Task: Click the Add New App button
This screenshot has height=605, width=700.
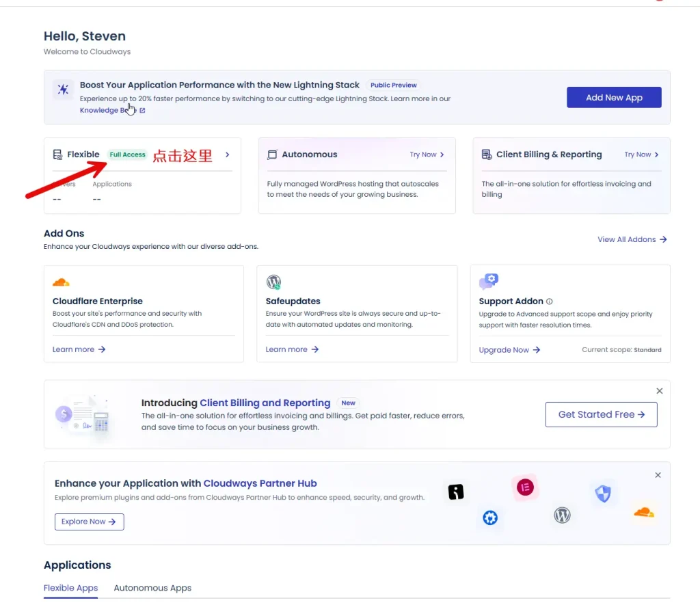Action: pyautogui.click(x=614, y=97)
